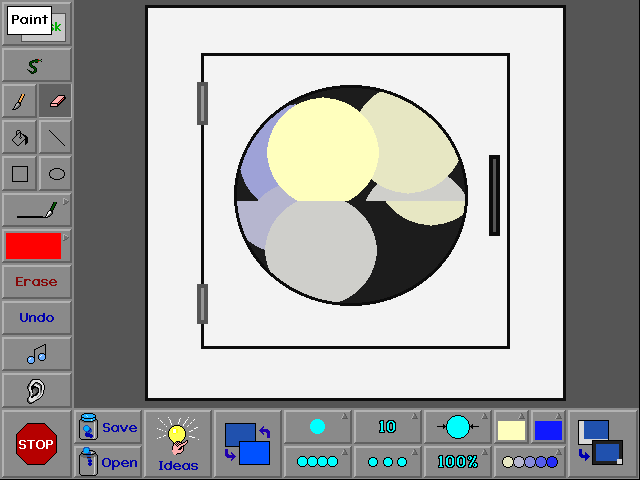Hit the red STOP sign
640x480 pixels.
[x=36, y=444]
